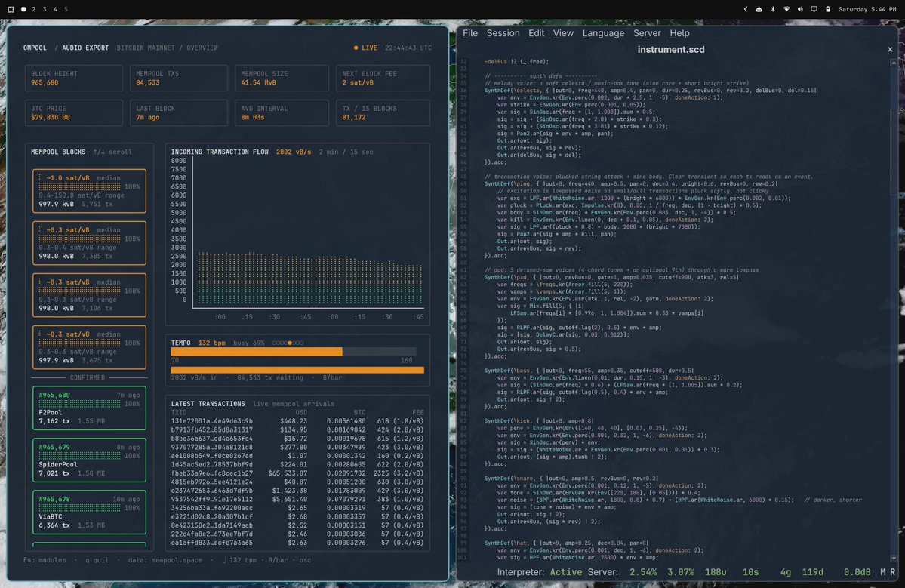
Task: Open the Session menu
Action: (503, 33)
